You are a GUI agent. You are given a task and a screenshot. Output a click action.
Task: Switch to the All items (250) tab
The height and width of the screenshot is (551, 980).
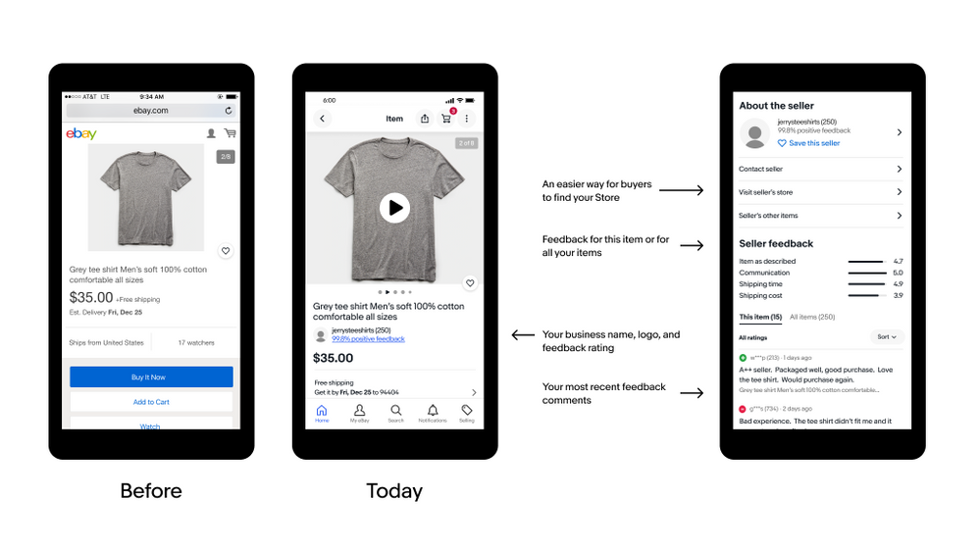[x=812, y=317]
